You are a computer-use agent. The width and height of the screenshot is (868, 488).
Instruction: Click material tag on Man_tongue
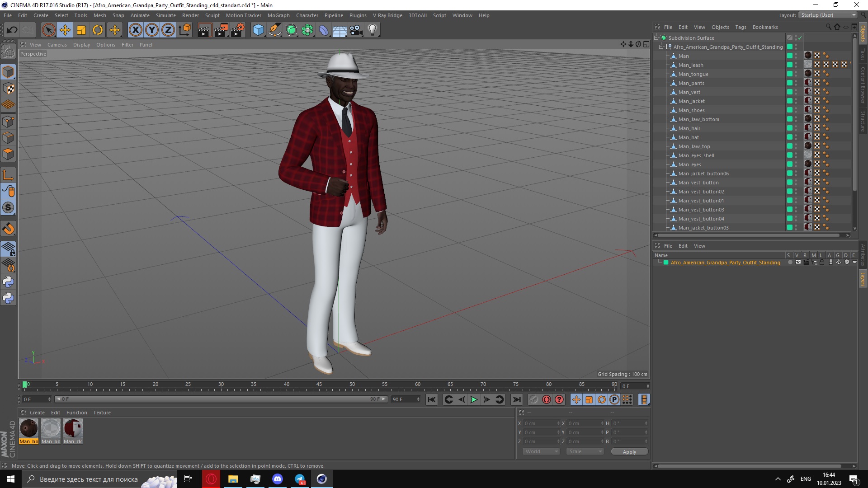tap(808, 74)
